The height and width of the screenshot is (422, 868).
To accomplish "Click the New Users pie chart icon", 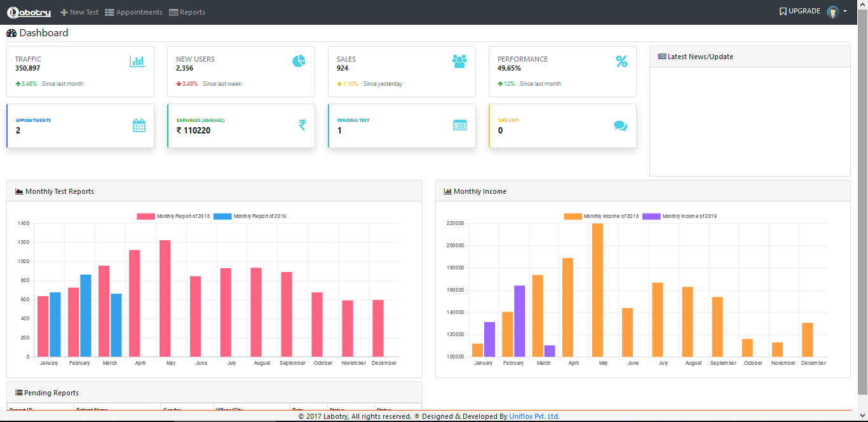I will click(299, 61).
